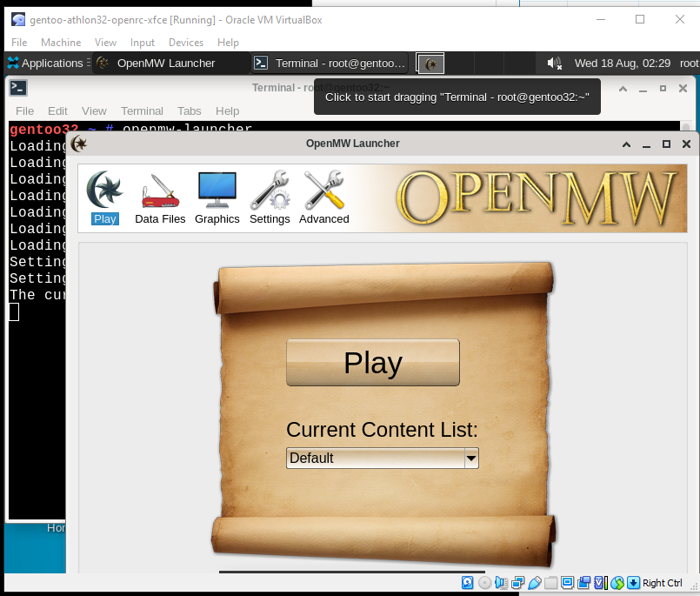700x596 pixels.
Task: Click the highlighted OpenMW icon button in the panel
Action: (430, 64)
